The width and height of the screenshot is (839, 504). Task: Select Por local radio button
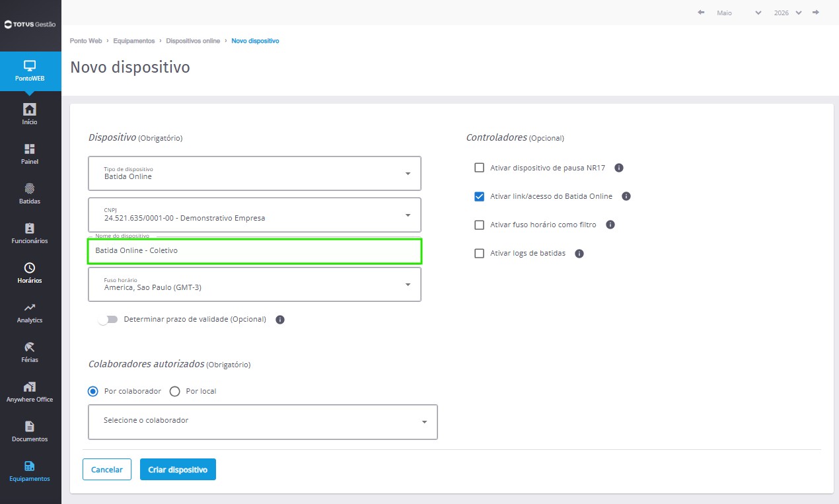tap(175, 391)
